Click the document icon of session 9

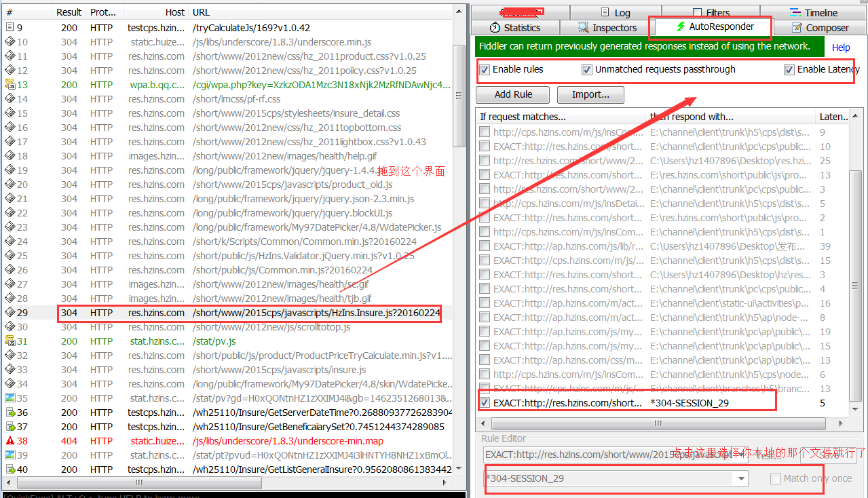click(10, 28)
